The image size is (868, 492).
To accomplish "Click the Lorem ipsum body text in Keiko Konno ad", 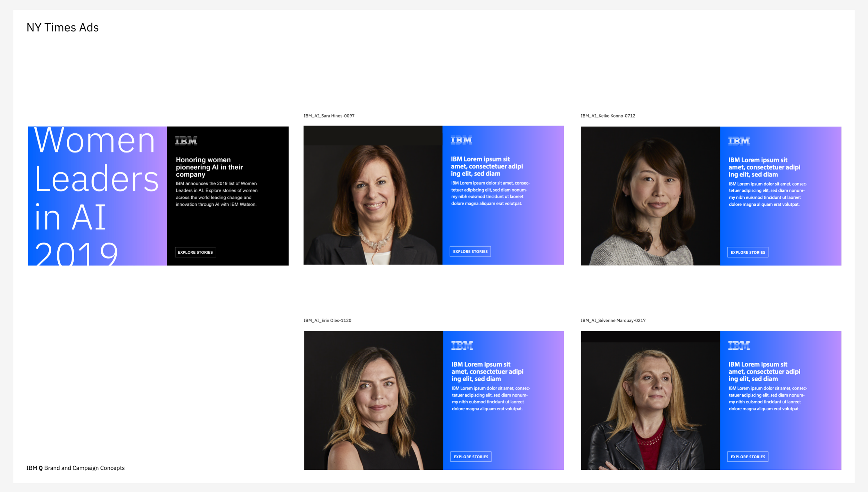I will [x=768, y=194].
